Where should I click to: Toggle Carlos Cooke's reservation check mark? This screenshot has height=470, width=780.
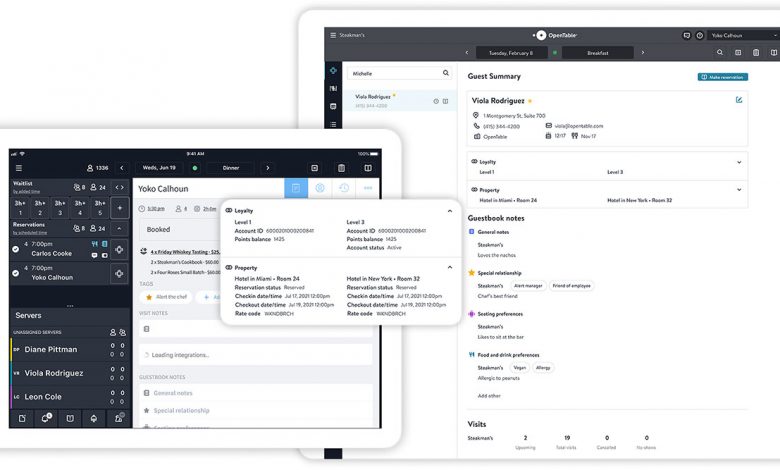(x=15, y=249)
